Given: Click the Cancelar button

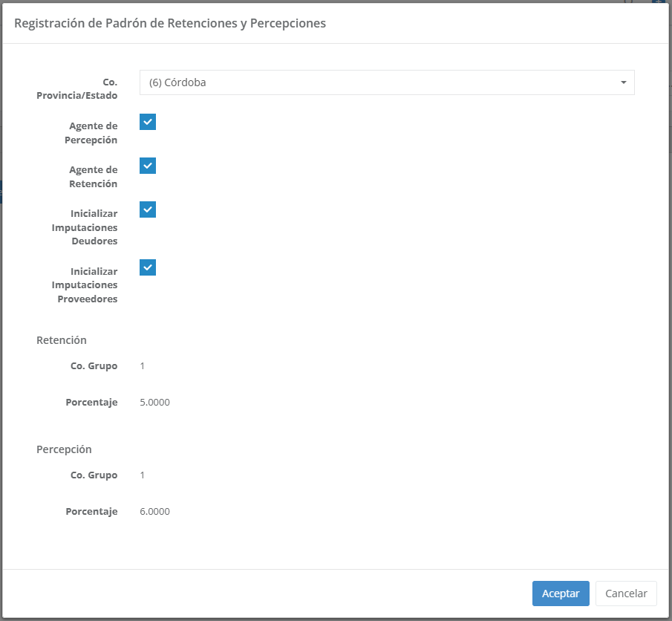Looking at the screenshot, I should (x=626, y=594).
